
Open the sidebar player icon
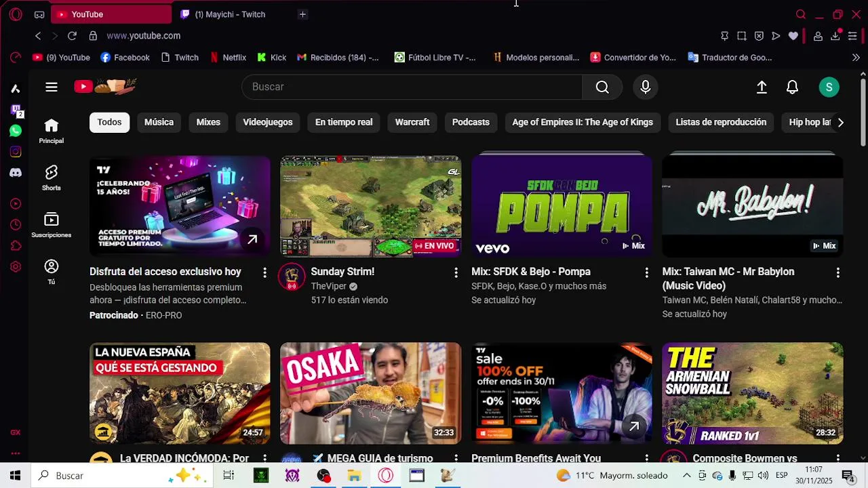coord(16,203)
